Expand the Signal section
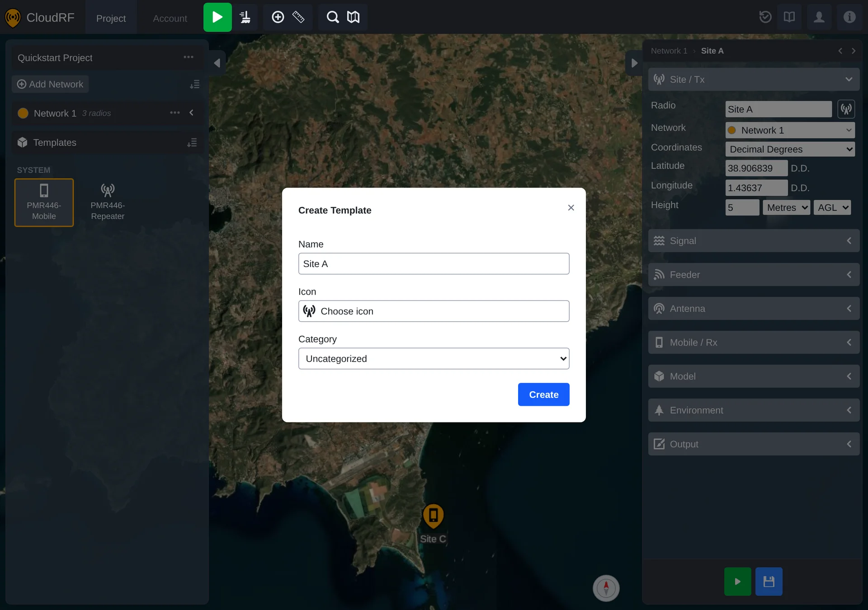 [x=754, y=240]
